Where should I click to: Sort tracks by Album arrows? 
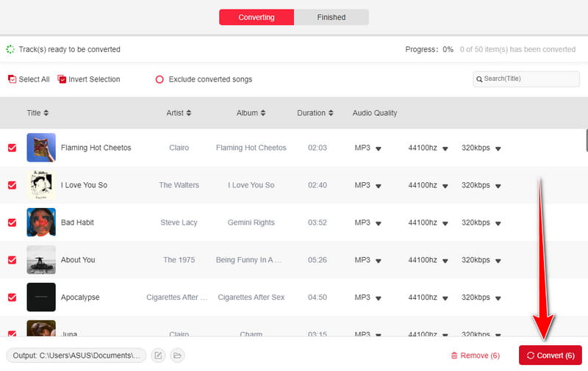[x=263, y=113]
